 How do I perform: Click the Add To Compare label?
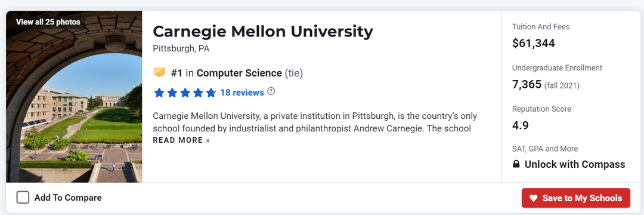(68, 198)
